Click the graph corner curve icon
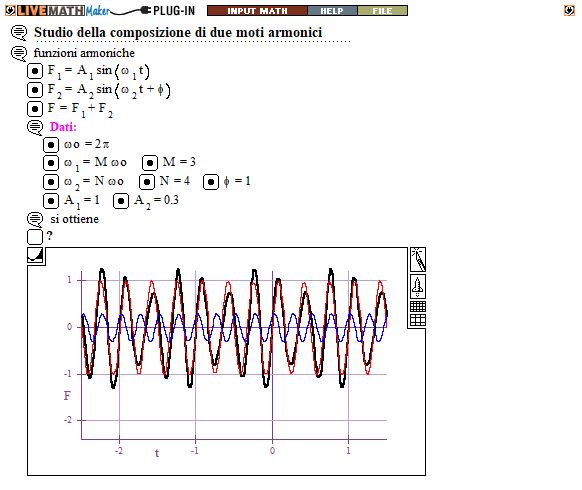Screen dimensions: 582x490 tap(36, 255)
